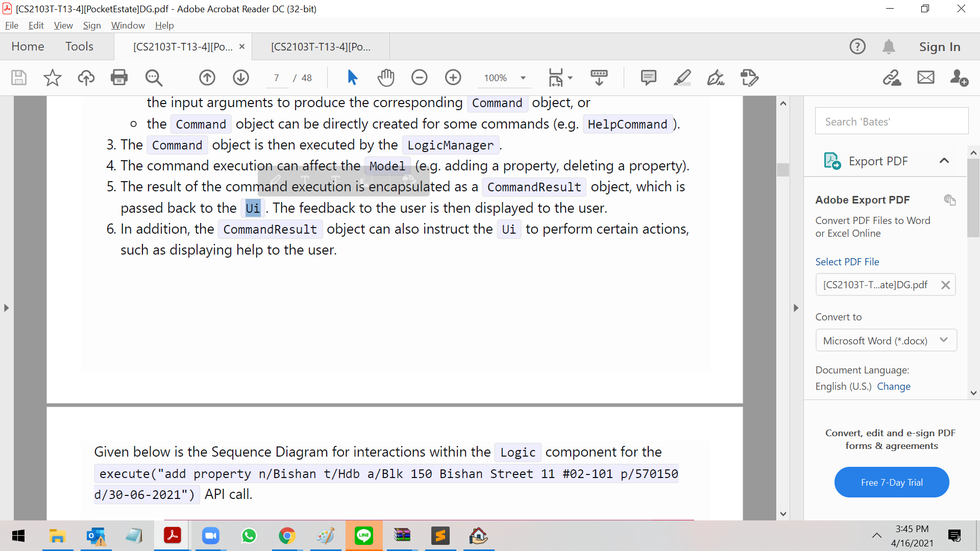Switch to the Tools tab

[79, 46]
